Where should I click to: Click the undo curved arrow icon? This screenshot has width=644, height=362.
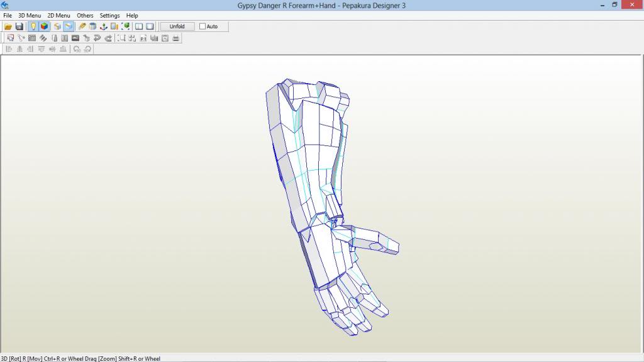97,38
